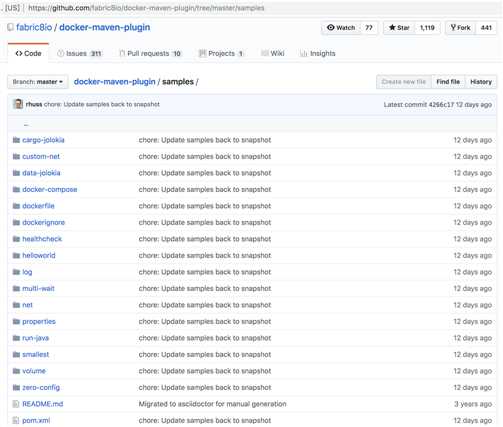Click the volume folder icon
The height and width of the screenshot is (427, 503).
pos(16,371)
